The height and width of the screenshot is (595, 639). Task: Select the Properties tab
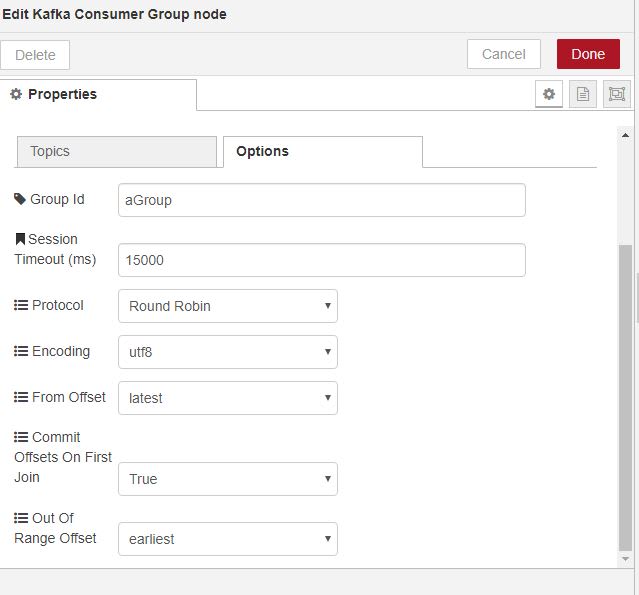pos(98,95)
